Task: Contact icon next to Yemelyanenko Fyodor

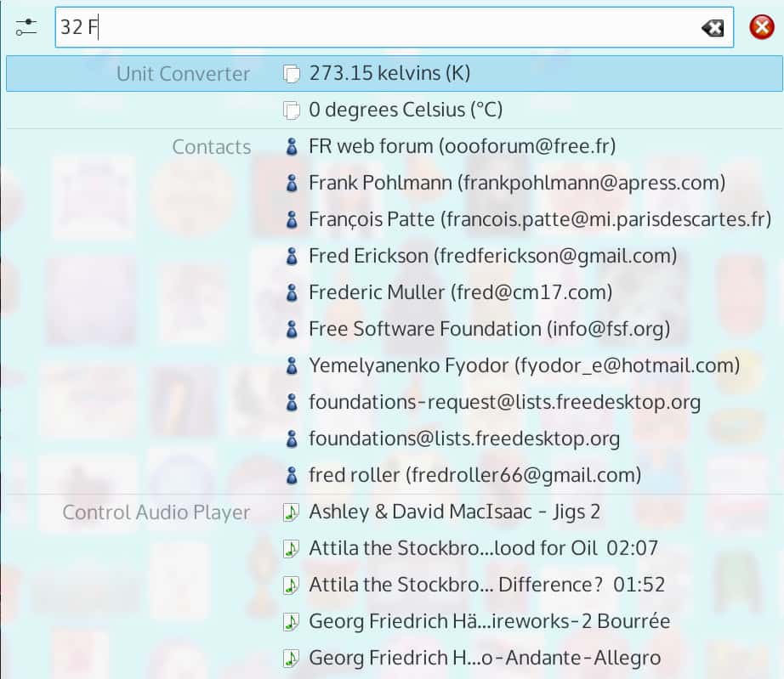Action: click(292, 365)
